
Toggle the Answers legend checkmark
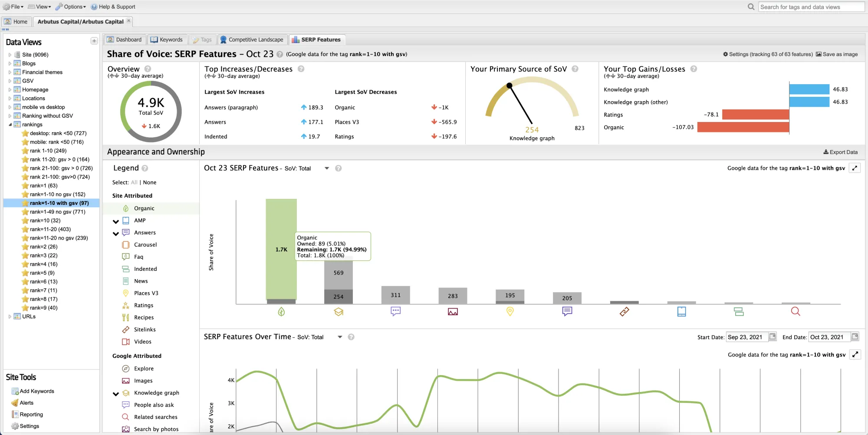point(116,234)
